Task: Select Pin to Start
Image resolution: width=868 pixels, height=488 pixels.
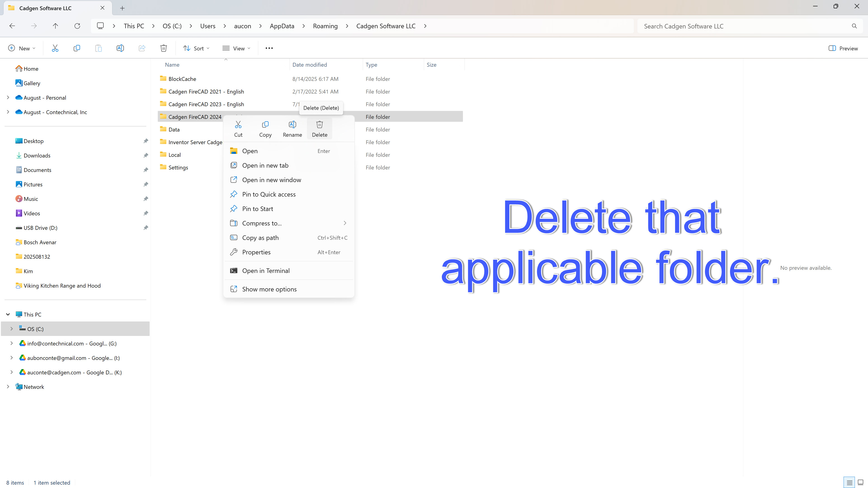Action: pos(289,209)
